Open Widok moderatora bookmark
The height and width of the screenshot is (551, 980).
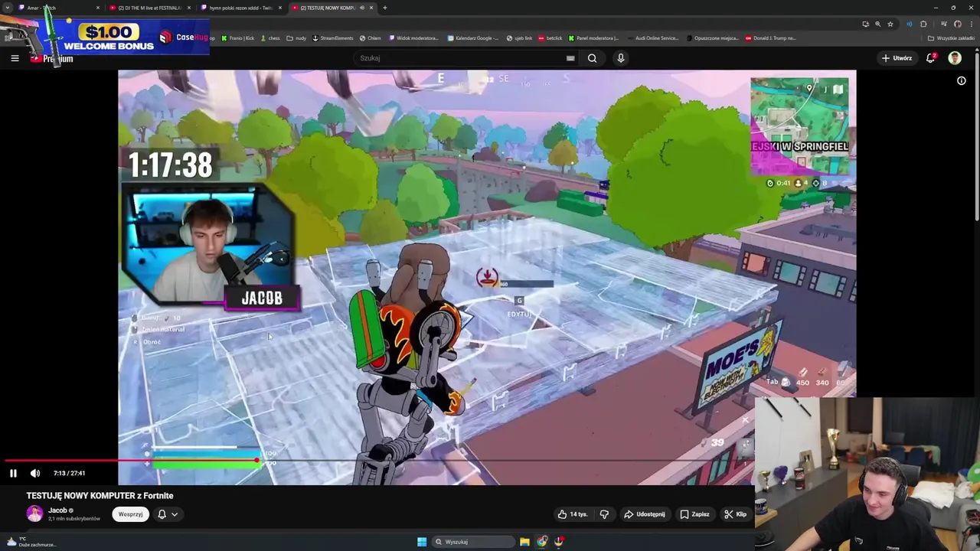tap(413, 37)
